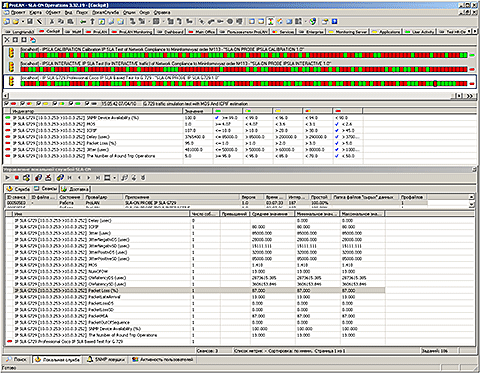Click the traffic light icon of IPSLA CALIBRATION row
The image size is (480, 373).
point(12,53)
